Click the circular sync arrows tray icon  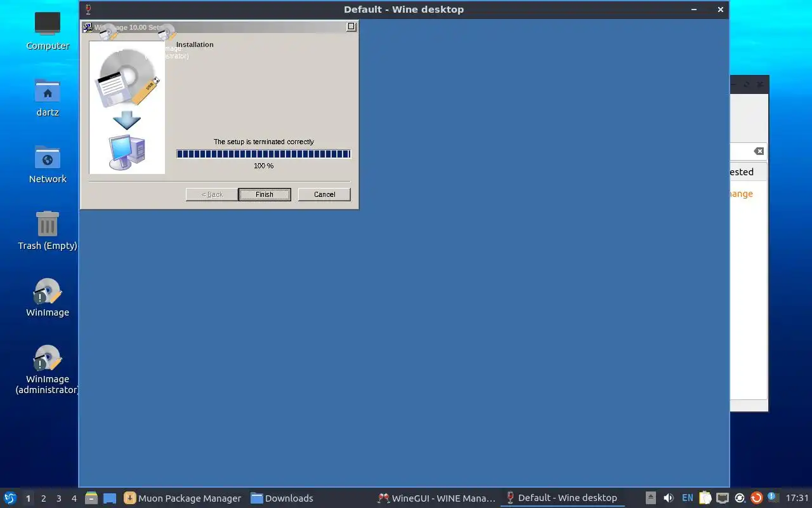coord(739,498)
